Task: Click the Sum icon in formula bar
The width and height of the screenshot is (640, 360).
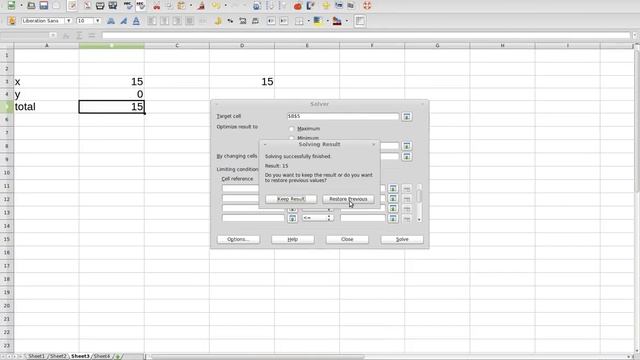Action: pos(79,36)
